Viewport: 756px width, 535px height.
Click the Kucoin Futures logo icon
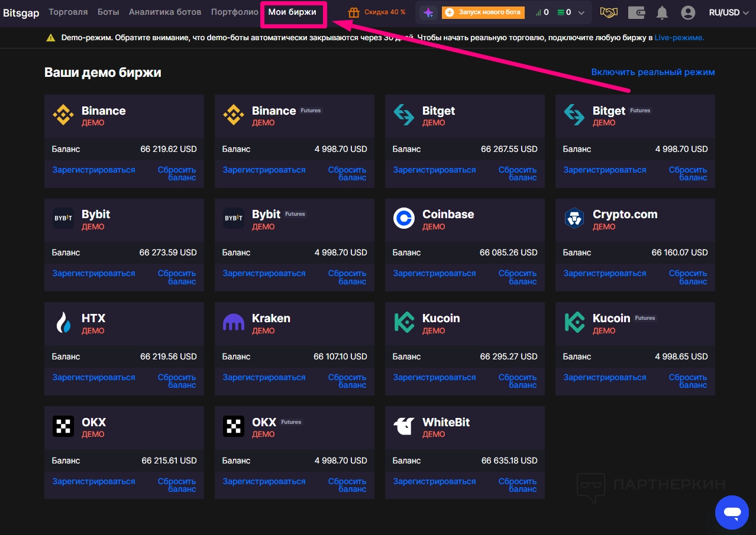[x=574, y=322]
